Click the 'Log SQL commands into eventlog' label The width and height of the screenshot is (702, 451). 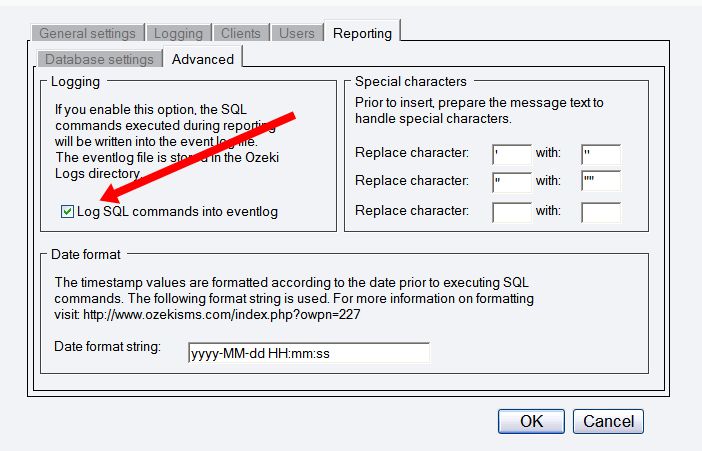pyautogui.click(x=178, y=211)
